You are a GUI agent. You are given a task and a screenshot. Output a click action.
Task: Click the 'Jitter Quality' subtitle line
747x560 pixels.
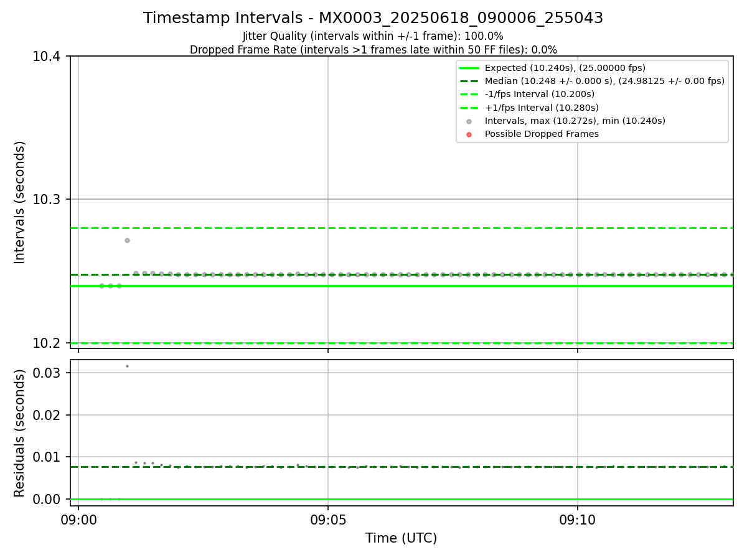(373, 37)
